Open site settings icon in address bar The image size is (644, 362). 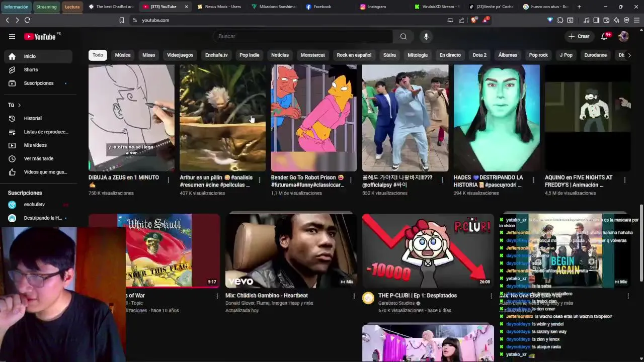tap(134, 20)
